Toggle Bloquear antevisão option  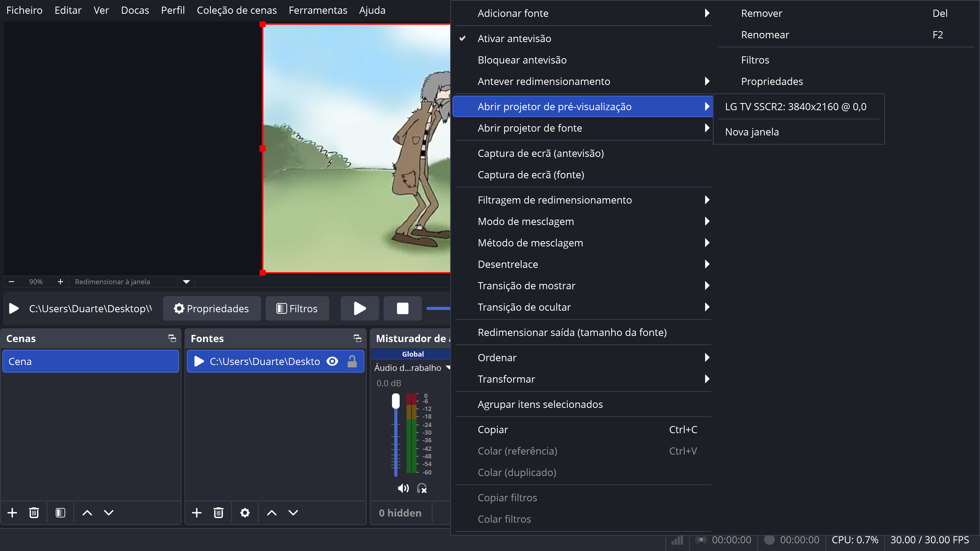click(583, 60)
